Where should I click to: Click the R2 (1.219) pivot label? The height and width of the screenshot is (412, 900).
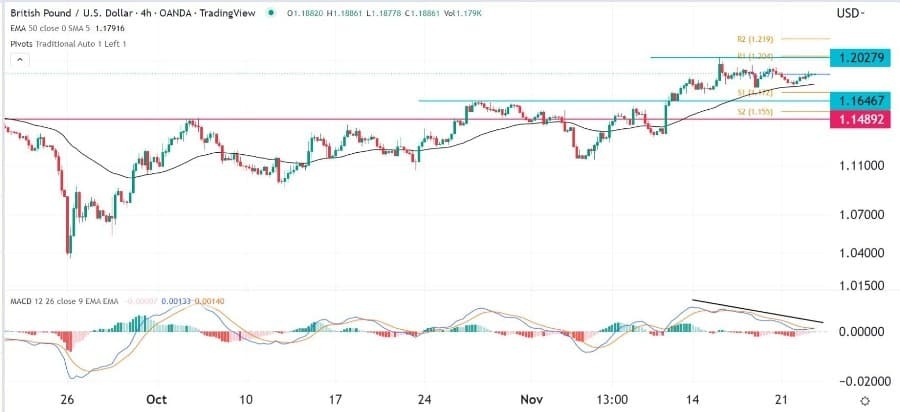739,36
